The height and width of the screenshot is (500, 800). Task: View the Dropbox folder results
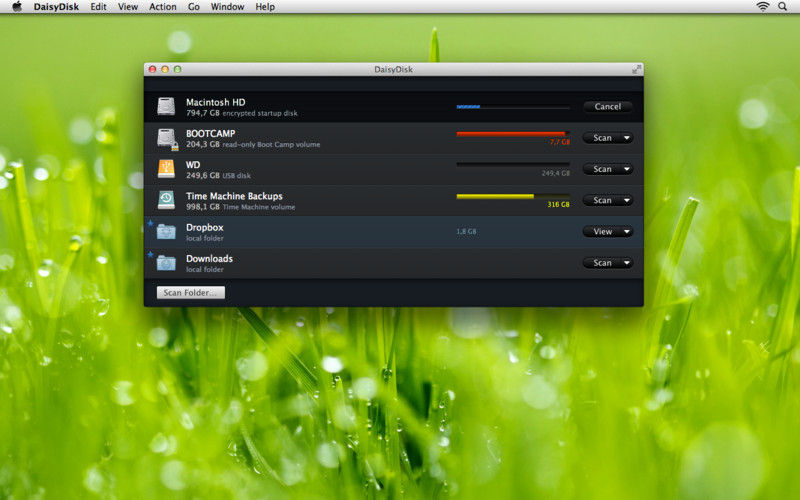[602, 232]
